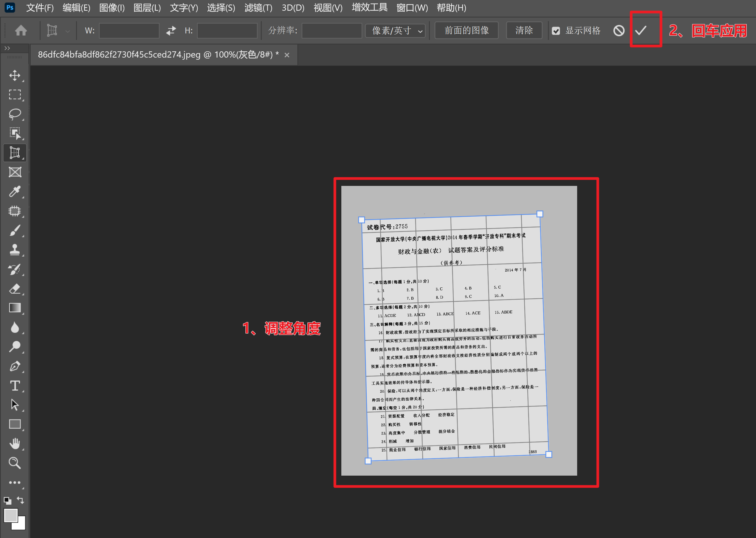Open the 像素/英寸 units dropdown
The image size is (756, 538).
pyautogui.click(x=395, y=31)
